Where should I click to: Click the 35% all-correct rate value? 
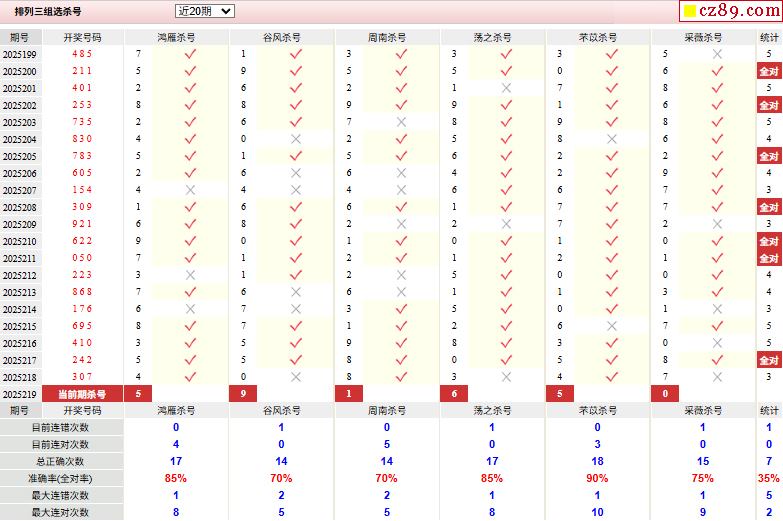pyautogui.click(x=769, y=478)
